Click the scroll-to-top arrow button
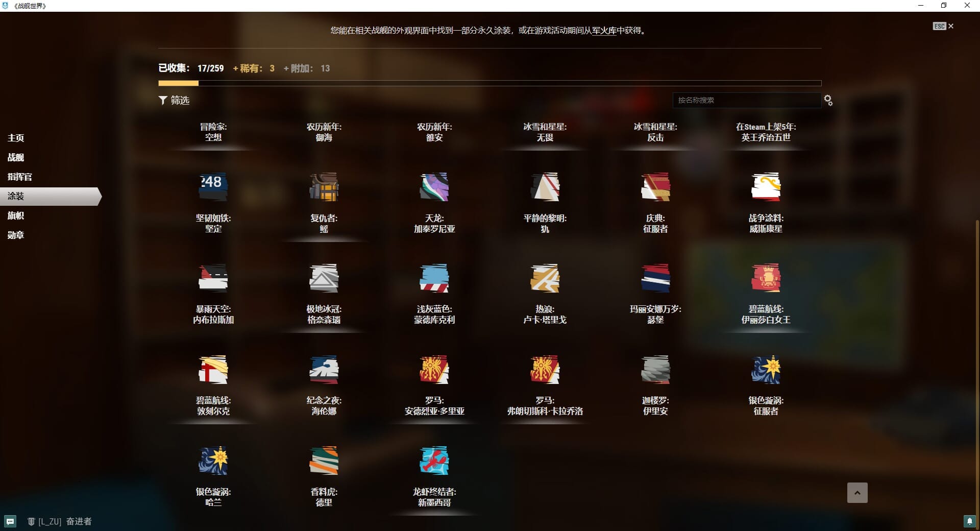Viewport: 980px width, 531px height. tap(857, 493)
